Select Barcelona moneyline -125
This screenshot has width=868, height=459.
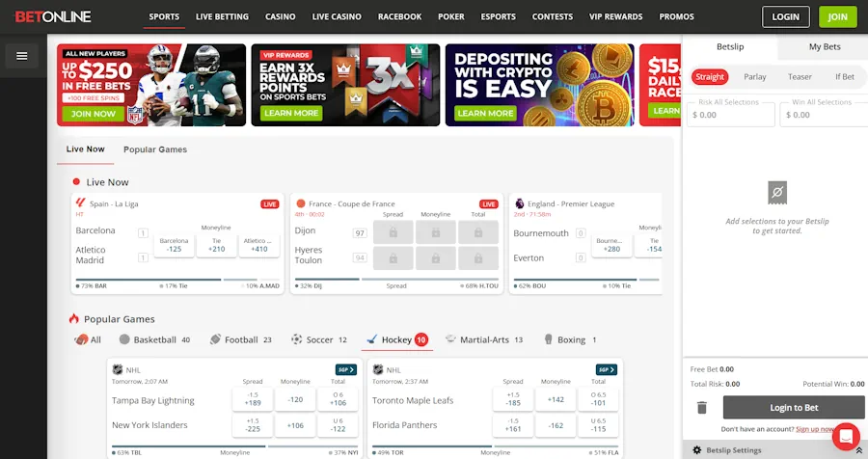(x=174, y=245)
